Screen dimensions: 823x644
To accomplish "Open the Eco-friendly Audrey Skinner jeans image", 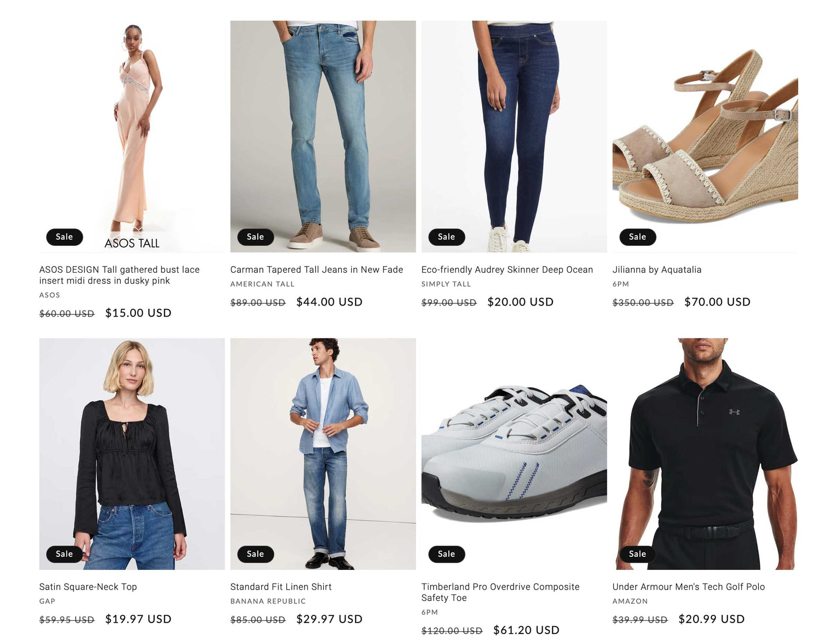I will [x=514, y=137].
